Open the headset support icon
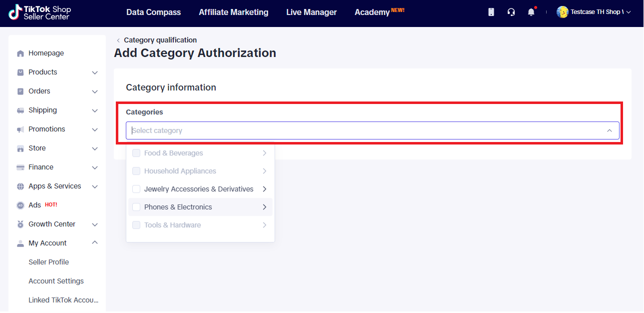644x313 pixels. 511,12
